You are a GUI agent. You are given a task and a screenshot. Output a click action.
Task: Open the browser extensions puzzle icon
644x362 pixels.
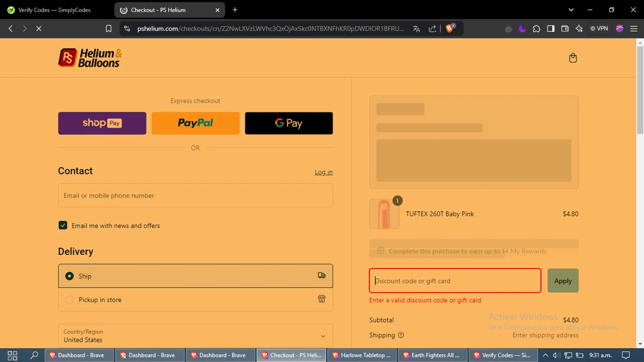point(536,28)
